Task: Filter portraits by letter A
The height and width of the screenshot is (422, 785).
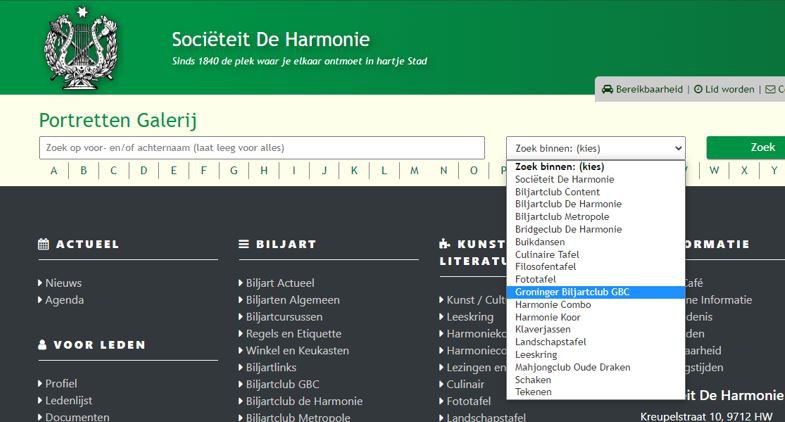Action: pyautogui.click(x=54, y=171)
